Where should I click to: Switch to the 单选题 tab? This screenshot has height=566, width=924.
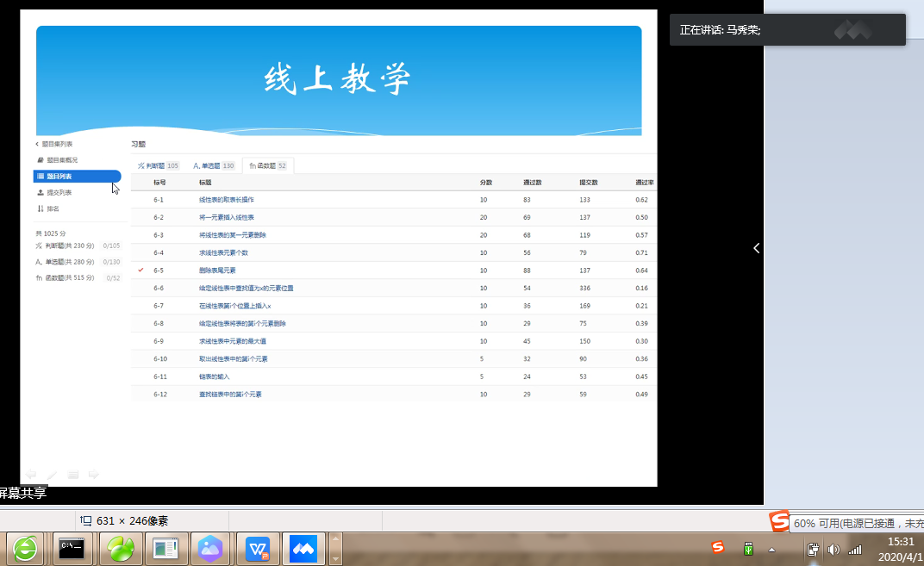pyautogui.click(x=213, y=165)
